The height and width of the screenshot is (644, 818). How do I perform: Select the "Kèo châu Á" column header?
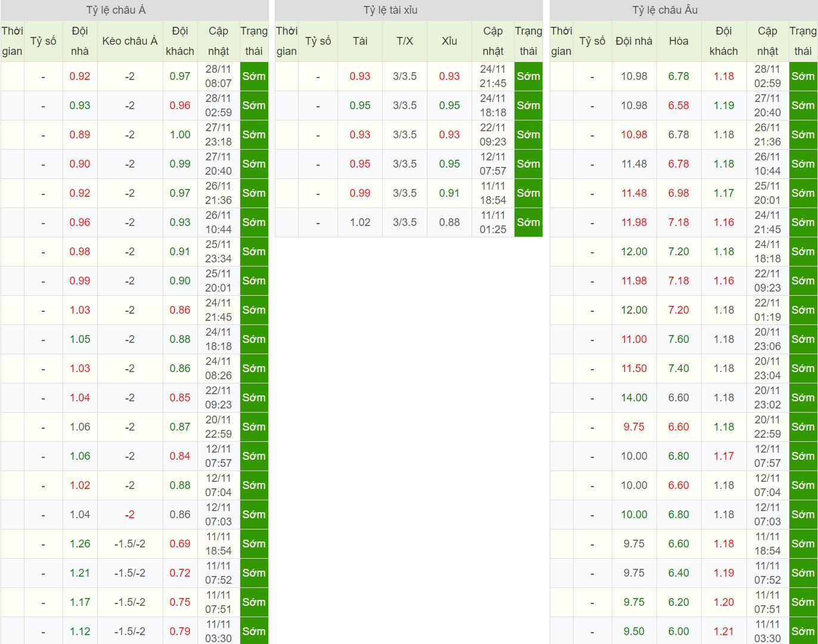pyautogui.click(x=130, y=41)
